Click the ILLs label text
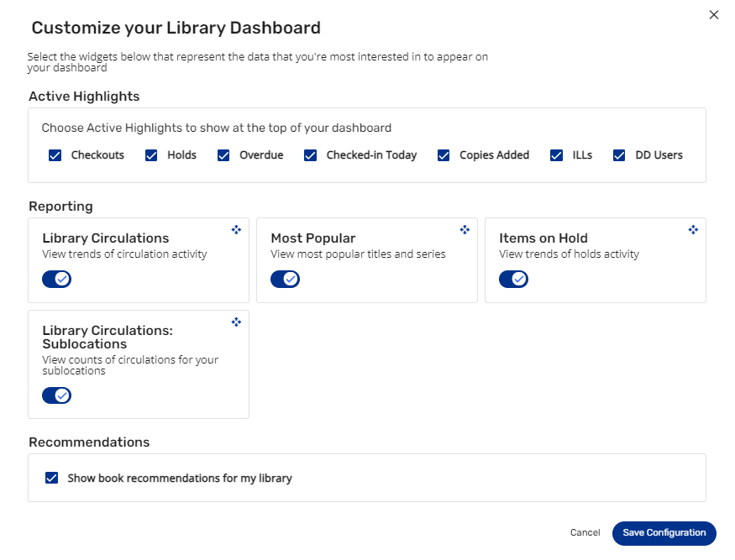This screenshot has width=735, height=560. tap(582, 155)
